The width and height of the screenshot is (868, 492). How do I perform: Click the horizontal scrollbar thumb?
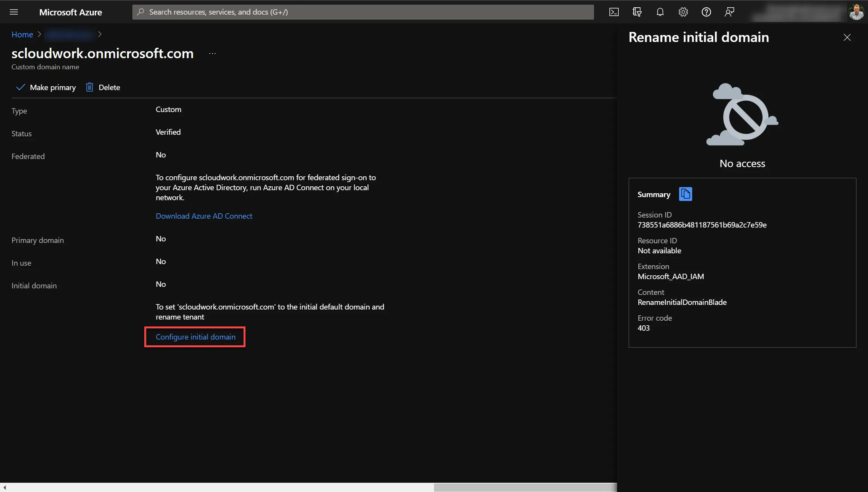click(x=525, y=487)
